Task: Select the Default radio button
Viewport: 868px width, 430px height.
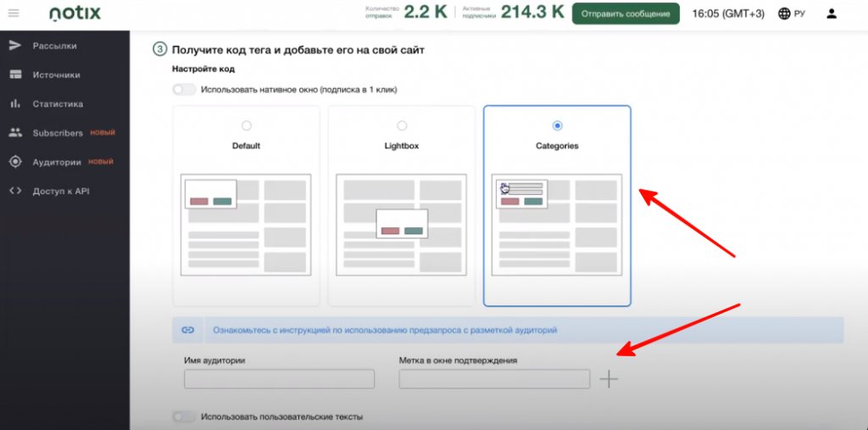Action: 247,126
